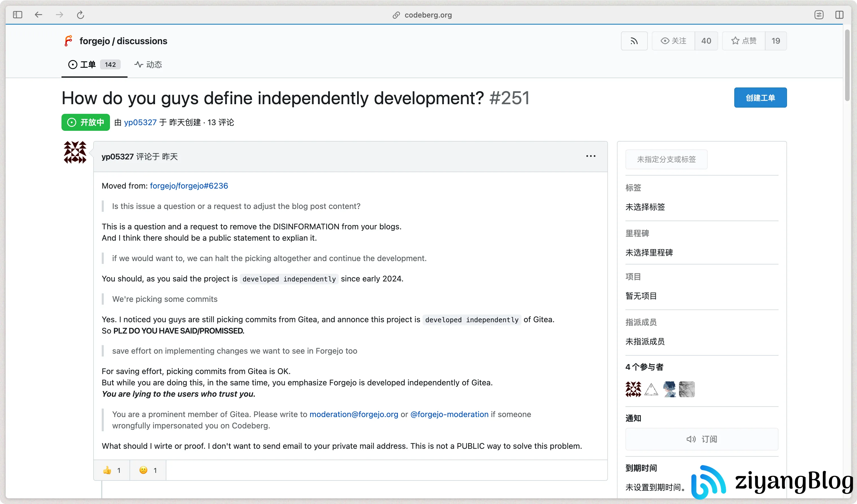
Task: Open the @forgejo-moderation mention link
Action: pos(449,414)
